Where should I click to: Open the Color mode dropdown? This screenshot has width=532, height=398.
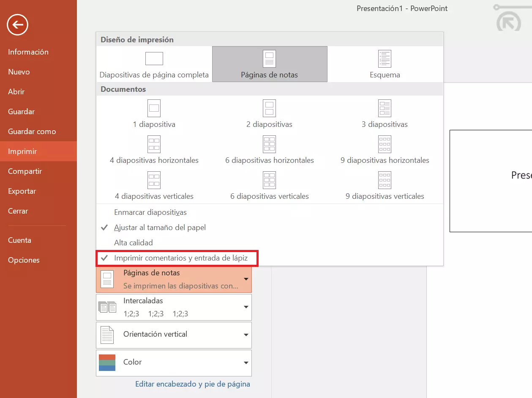coord(174,363)
